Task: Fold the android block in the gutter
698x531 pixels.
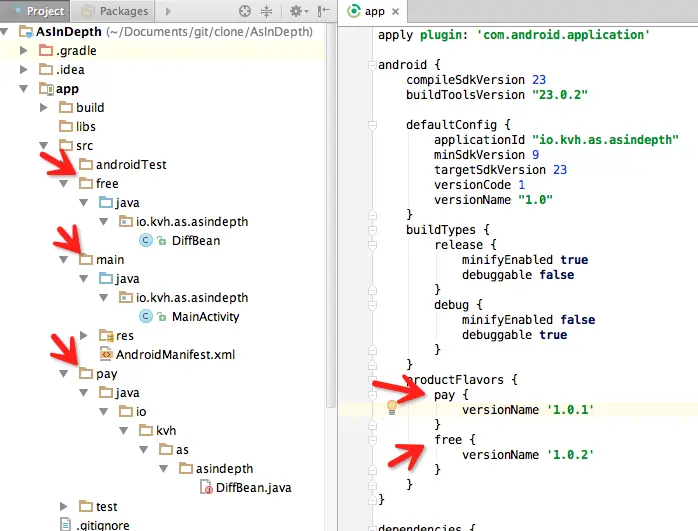Action: pos(373,65)
